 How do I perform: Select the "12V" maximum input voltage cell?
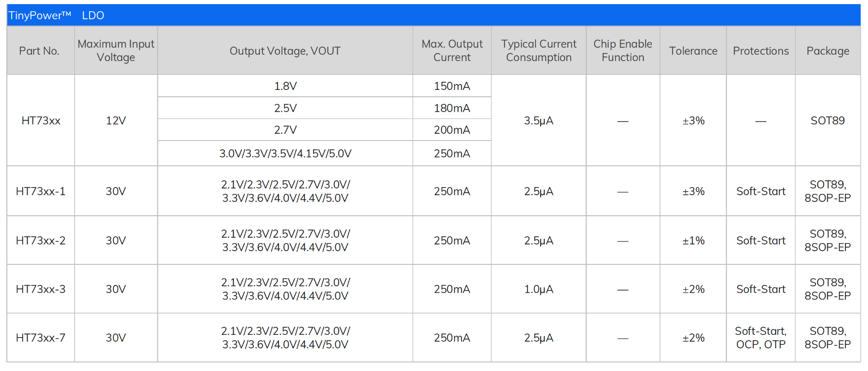click(x=116, y=121)
